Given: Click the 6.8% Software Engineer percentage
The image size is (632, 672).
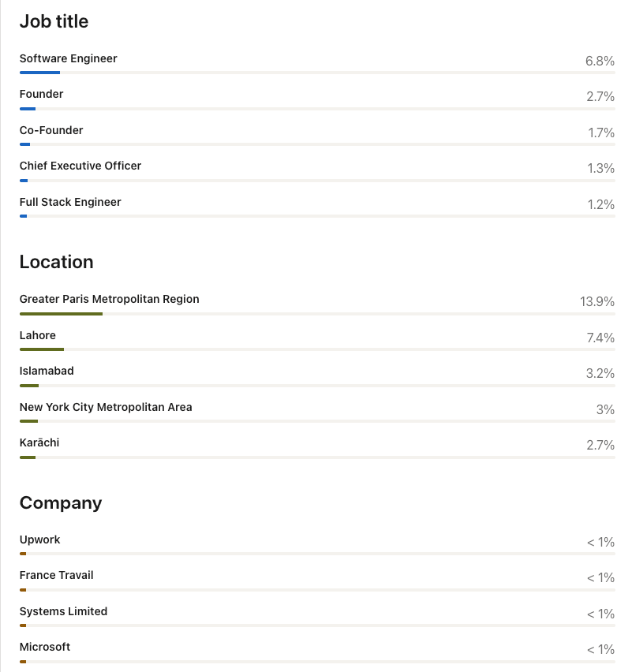Looking at the screenshot, I should 600,62.
